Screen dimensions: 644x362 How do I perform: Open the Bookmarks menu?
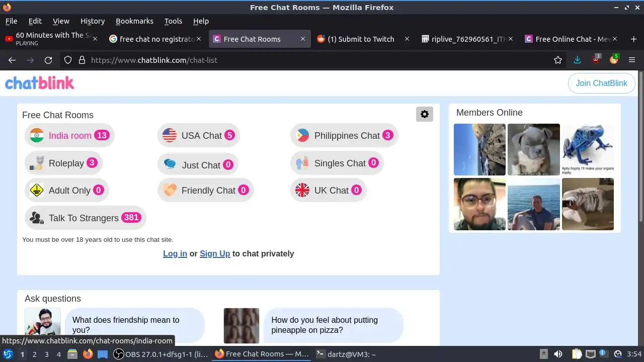click(x=134, y=21)
